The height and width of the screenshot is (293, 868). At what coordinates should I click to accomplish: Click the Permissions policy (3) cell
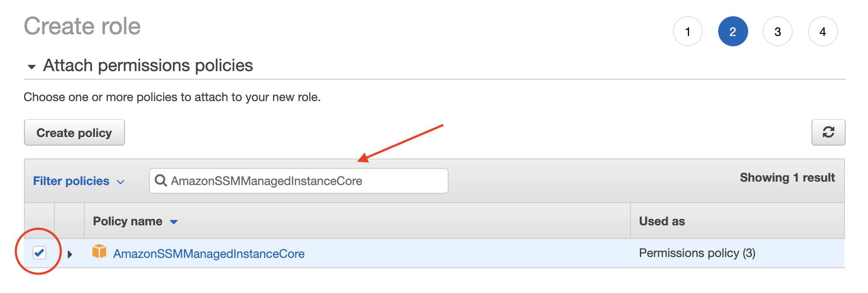697,253
